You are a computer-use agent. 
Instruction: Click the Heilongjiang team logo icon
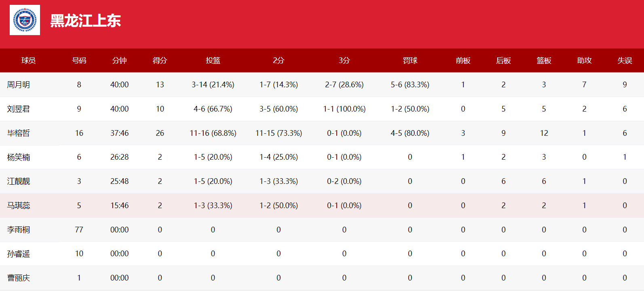[25, 20]
